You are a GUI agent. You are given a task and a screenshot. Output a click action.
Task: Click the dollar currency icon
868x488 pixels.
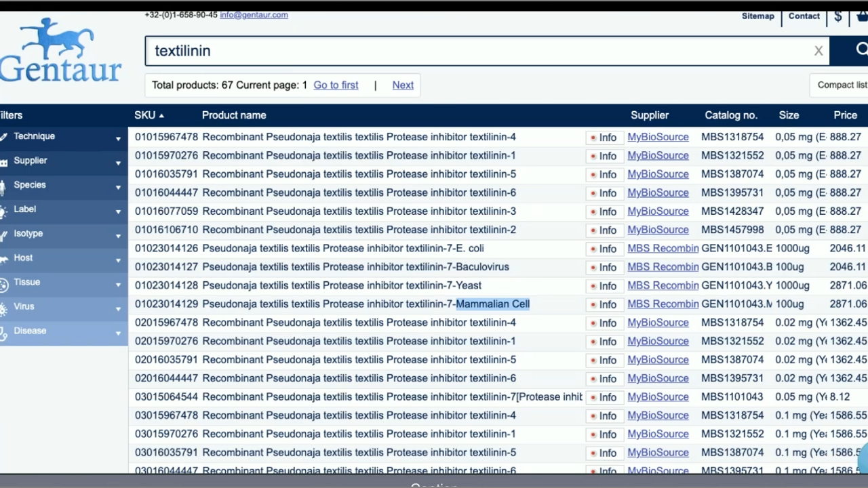tap(838, 16)
